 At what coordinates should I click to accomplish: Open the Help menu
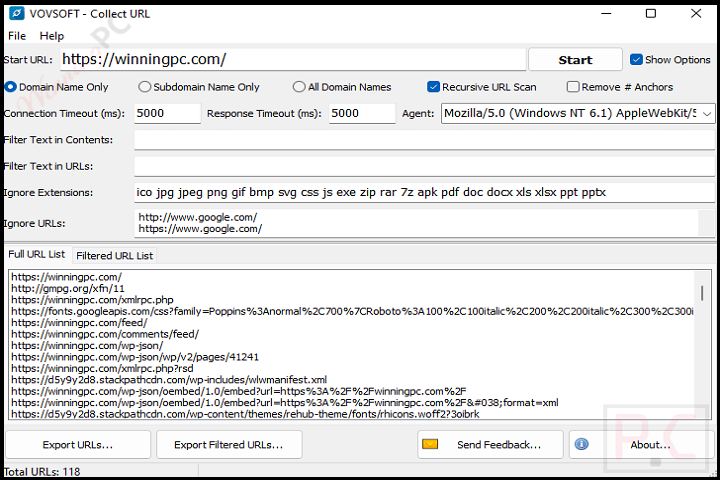coord(51,36)
